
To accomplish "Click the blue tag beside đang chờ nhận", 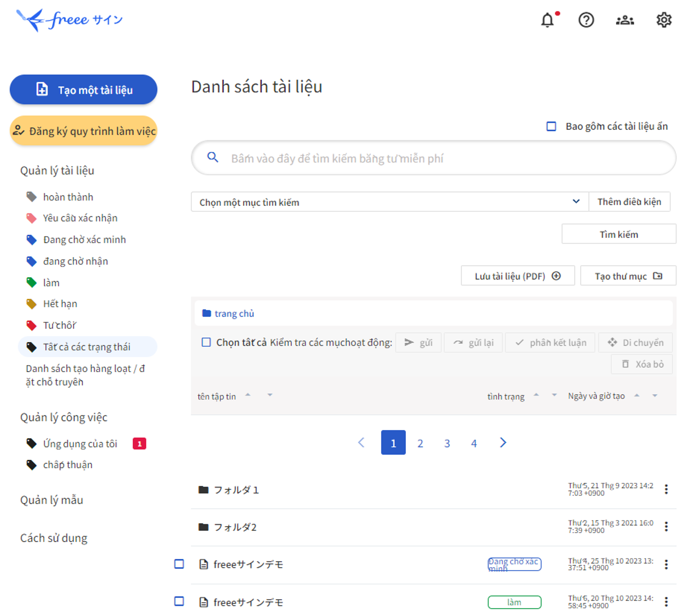I will (x=31, y=261).
